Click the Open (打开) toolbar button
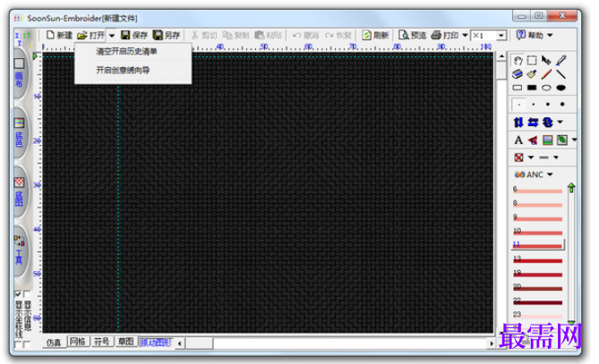Viewport: 599px width, 364px height. point(91,35)
